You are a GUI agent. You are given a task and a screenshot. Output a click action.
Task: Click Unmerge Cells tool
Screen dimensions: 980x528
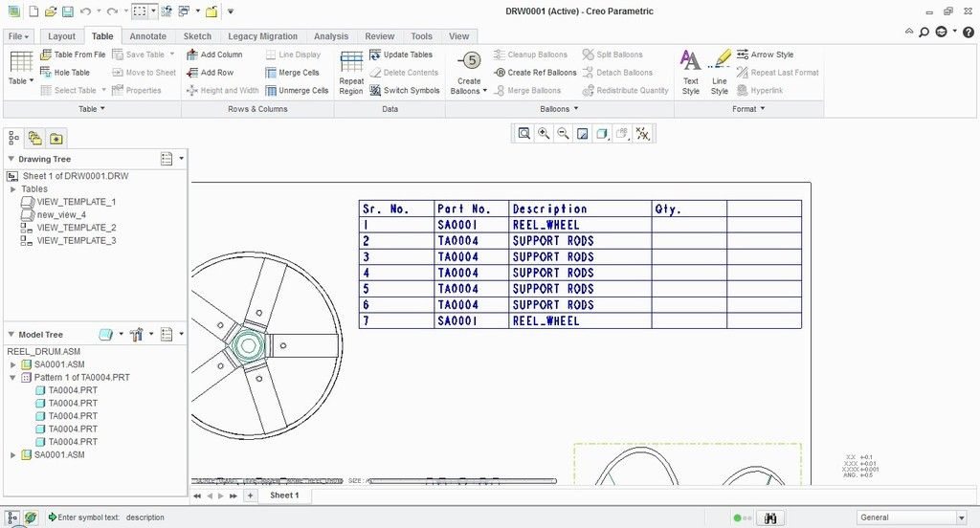click(x=297, y=91)
